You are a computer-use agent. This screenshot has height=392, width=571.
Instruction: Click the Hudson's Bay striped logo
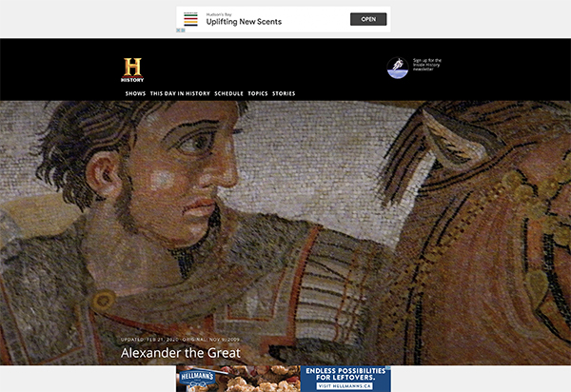tap(190, 19)
